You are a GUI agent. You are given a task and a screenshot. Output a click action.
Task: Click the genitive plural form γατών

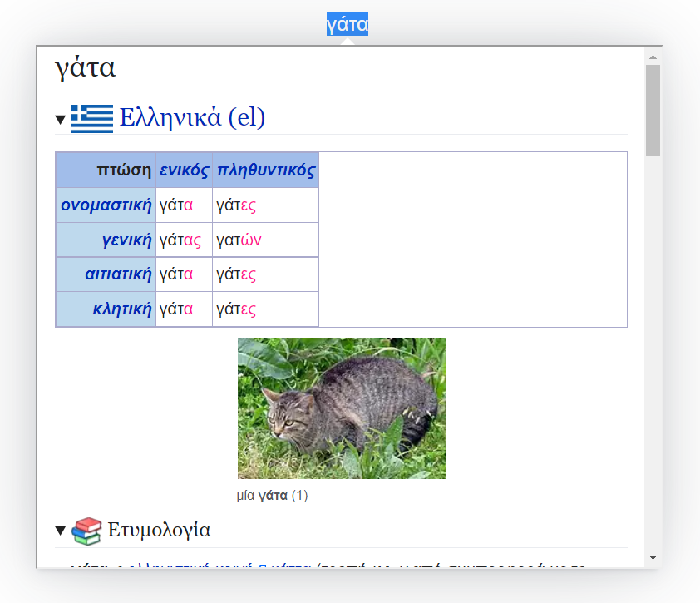tap(239, 240)
